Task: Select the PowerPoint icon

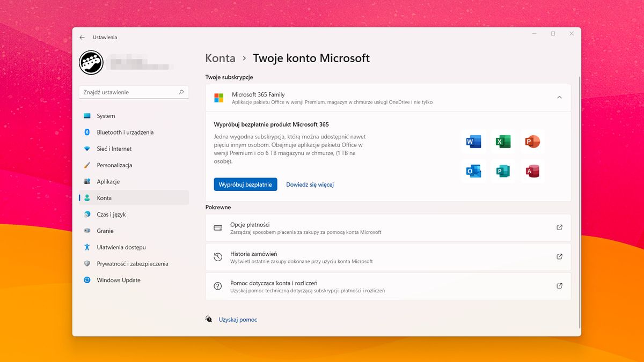Action: (532, 141)
